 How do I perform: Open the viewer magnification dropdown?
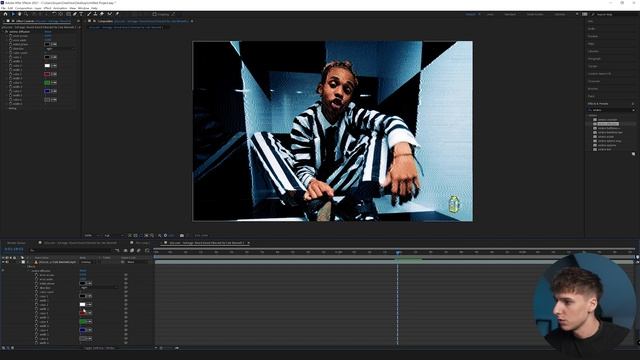coord(92,236)
